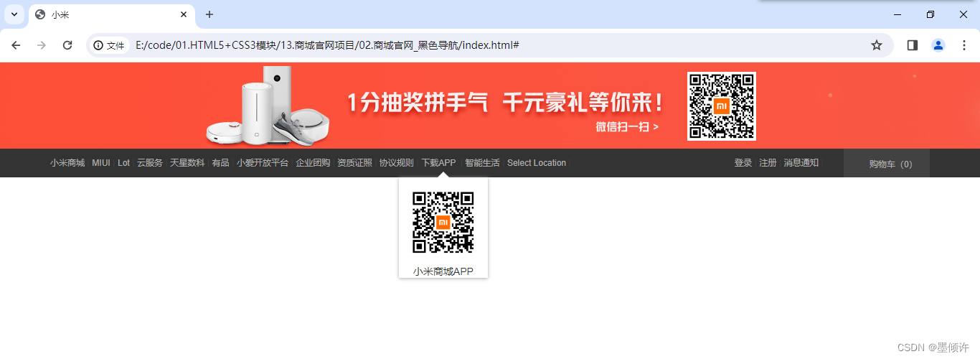Click Select Location link
Image resolution: width=980 pixels, height=359 pixels.
tap(537, 163)
